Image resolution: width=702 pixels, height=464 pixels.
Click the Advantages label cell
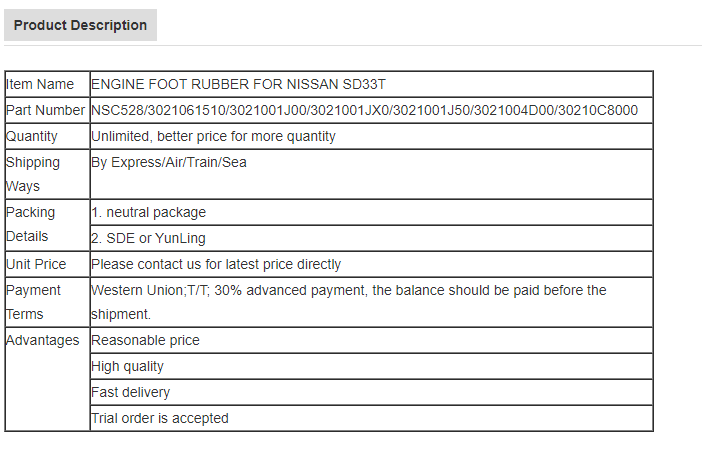(47, 379)
